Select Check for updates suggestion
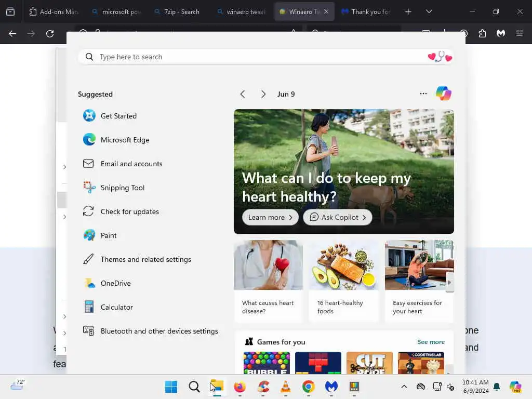 [121, 211]
